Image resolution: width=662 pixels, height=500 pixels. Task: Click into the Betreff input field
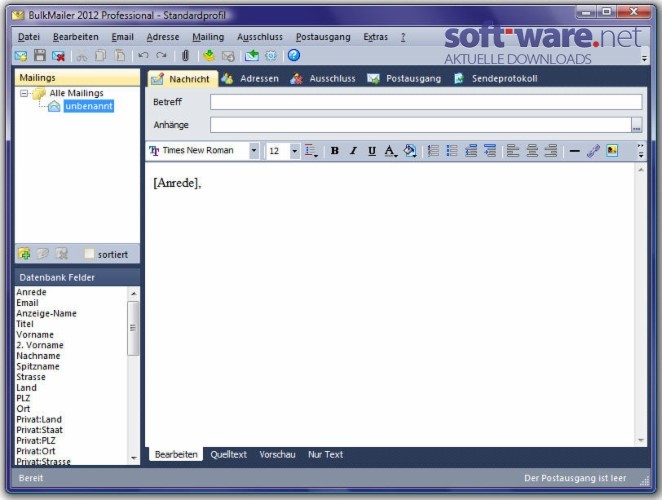pyautogui.click(x=426, y=102)
